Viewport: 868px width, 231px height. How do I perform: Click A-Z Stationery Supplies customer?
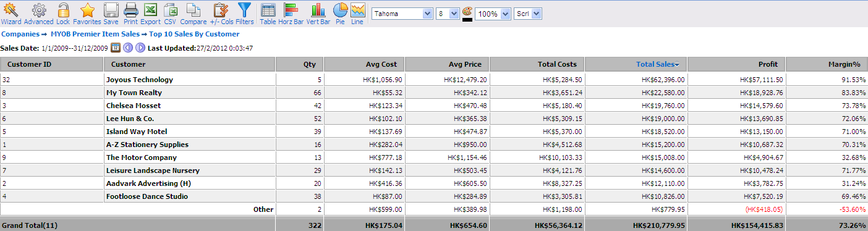pyautogui.click(x=147, y=145)
